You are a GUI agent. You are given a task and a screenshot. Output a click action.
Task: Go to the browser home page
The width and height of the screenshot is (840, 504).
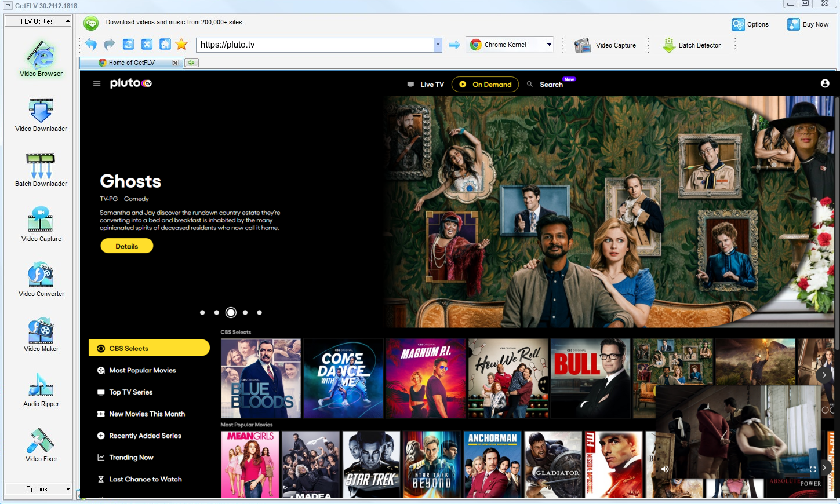[165, 44]
